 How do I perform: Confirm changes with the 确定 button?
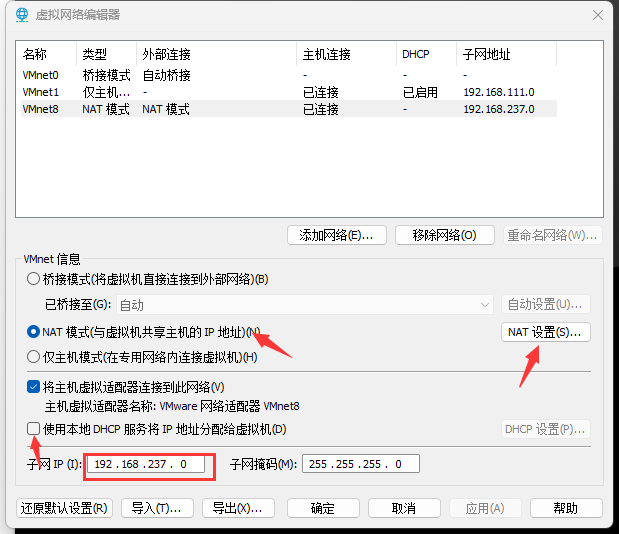click(x=323, y=508)
